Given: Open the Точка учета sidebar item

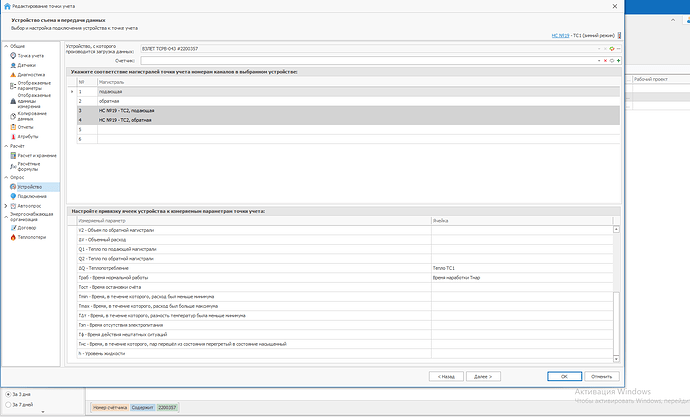Looking at the screenshot, I should coord(30,55).
